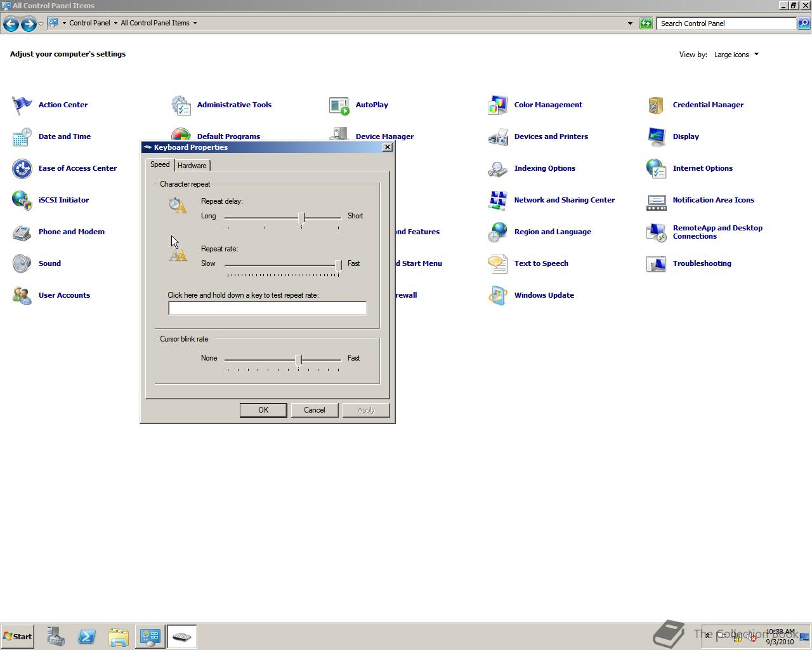
Task: Open Windows Explorer from the taskbar
Action: (x=119, y=637)
